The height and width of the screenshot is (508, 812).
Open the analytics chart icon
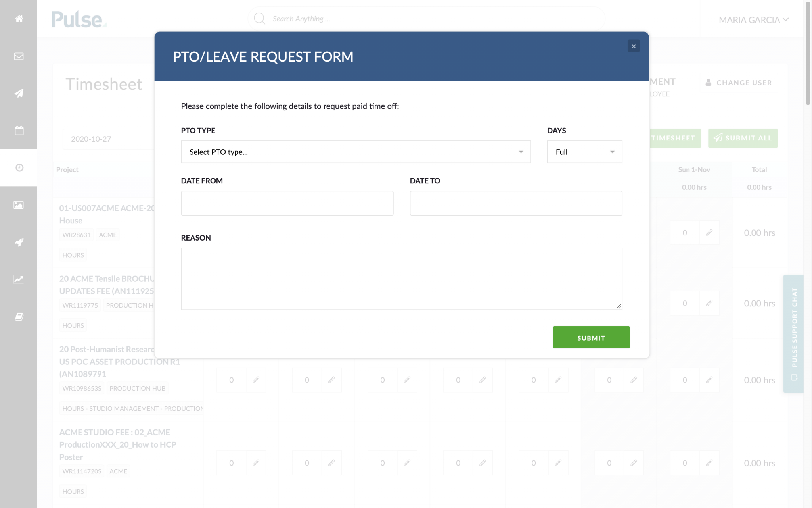click(18, 280)
